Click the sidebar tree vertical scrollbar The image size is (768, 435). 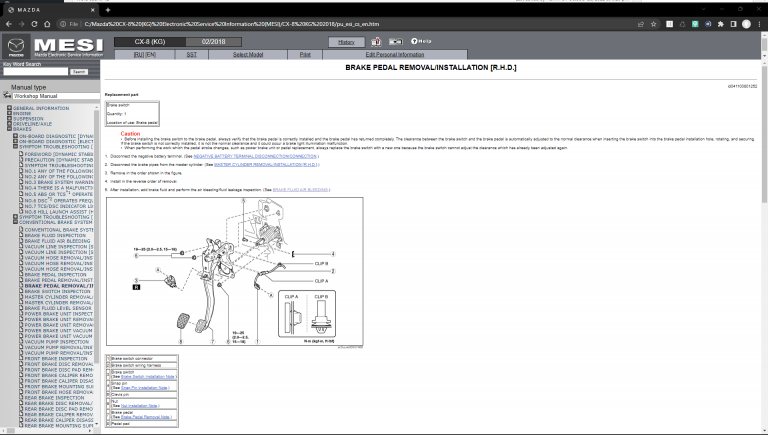point(96,265)
